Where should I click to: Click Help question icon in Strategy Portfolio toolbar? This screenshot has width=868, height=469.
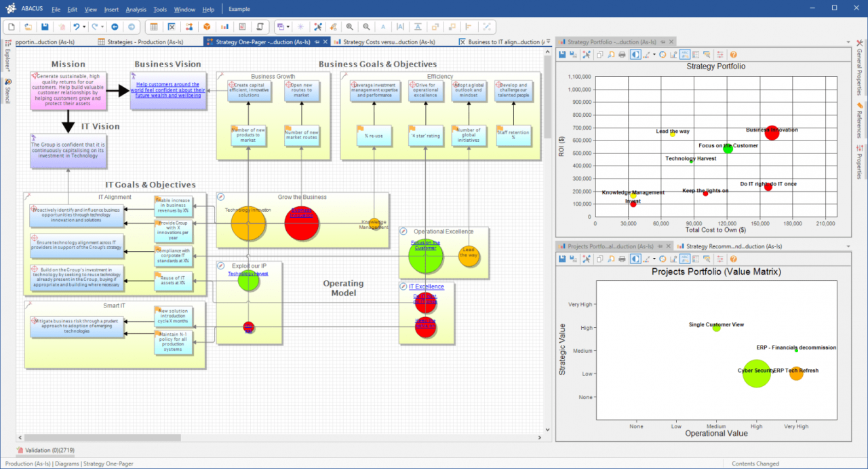733,54
